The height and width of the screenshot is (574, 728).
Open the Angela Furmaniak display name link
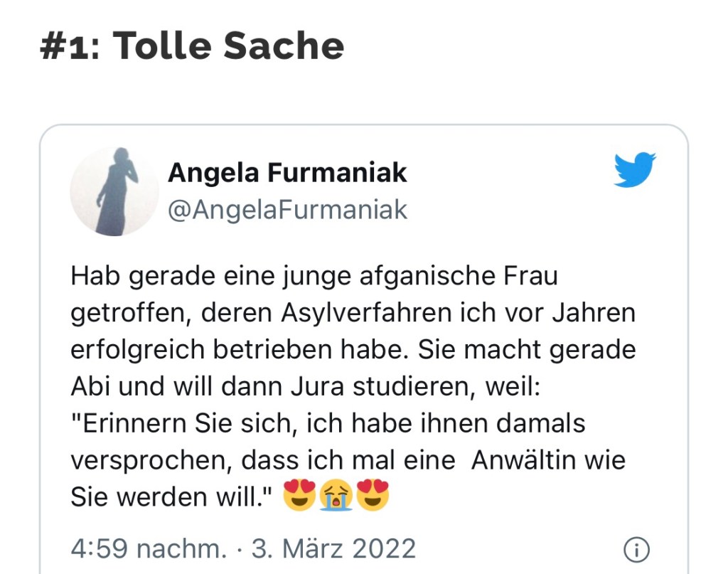pos(287,172)
